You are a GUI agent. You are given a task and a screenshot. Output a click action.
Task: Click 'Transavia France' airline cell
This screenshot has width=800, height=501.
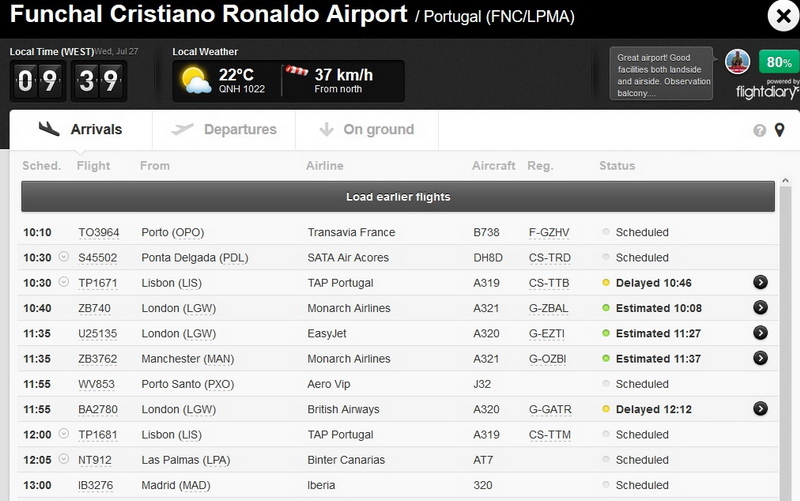coord(351,233)
